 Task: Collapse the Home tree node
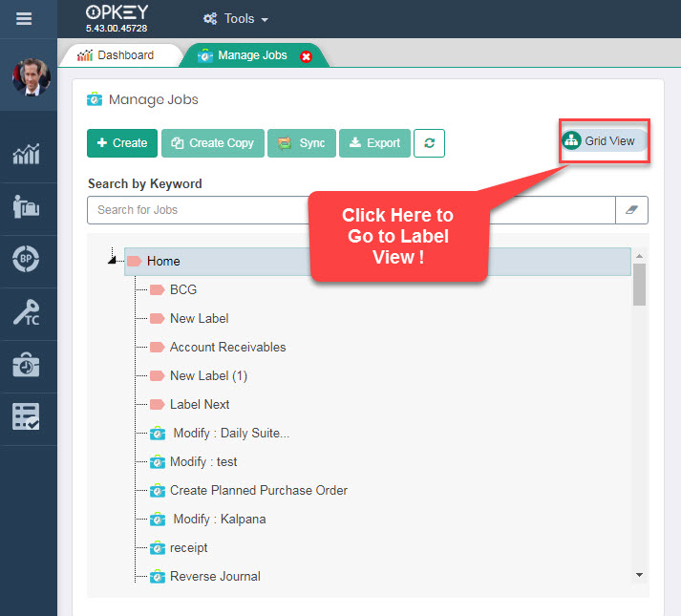point(112,260)
